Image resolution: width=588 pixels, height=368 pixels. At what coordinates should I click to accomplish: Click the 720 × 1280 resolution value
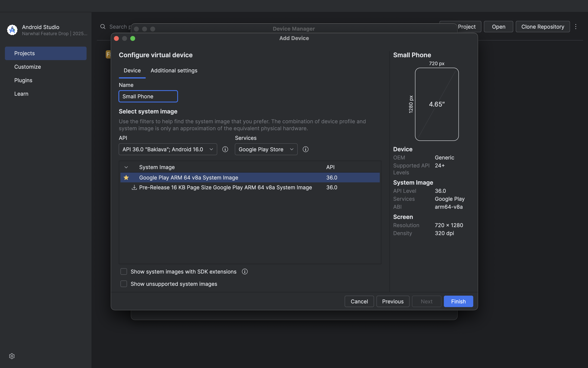[x=449, y=225]
